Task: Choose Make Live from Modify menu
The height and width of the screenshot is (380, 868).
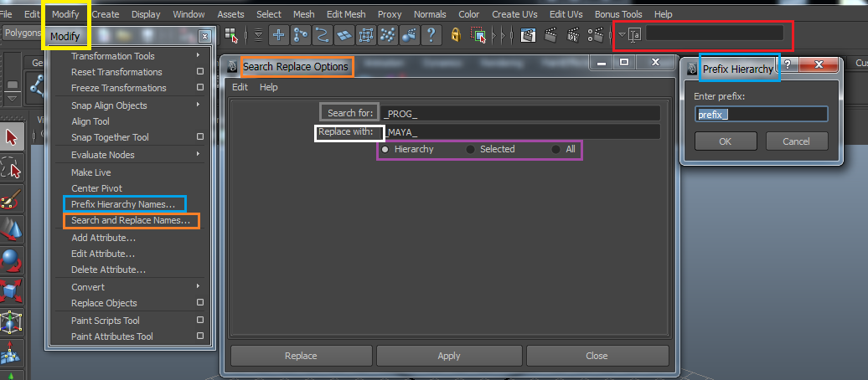Action: (x=90, y=172)
